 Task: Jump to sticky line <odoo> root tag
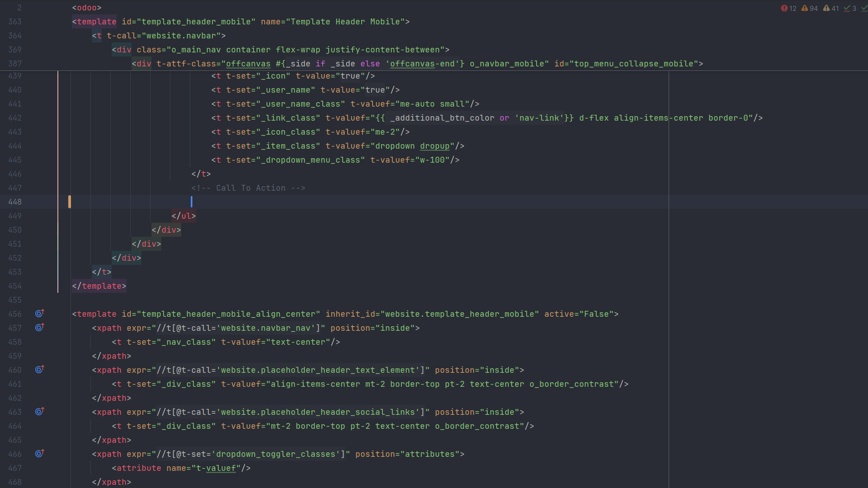point(87,8)
